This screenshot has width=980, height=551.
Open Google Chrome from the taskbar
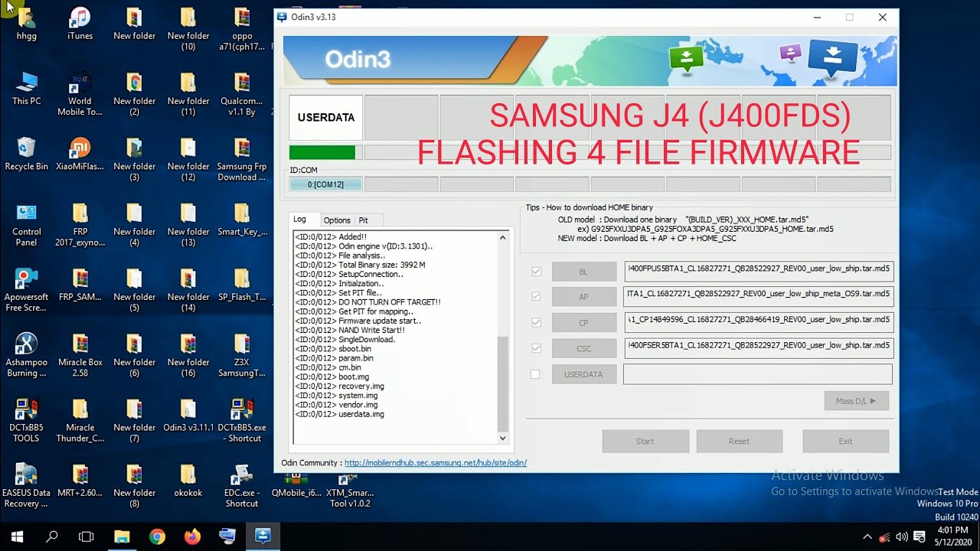pyautogui.click(x=157, y=536)
